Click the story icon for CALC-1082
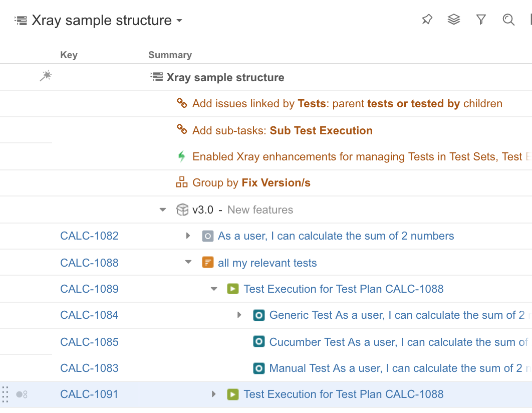The width and height of the screenshot is (532, 413). [208, 236]
